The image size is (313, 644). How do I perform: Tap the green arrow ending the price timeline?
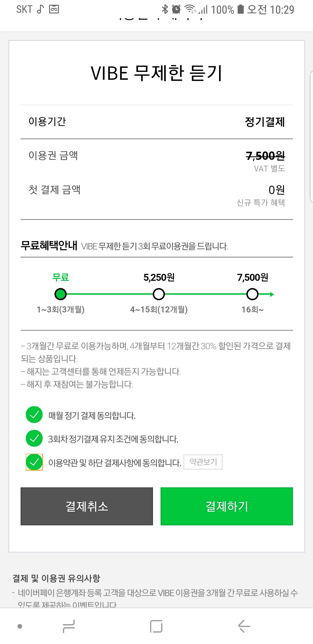click(x=271, y=294)
